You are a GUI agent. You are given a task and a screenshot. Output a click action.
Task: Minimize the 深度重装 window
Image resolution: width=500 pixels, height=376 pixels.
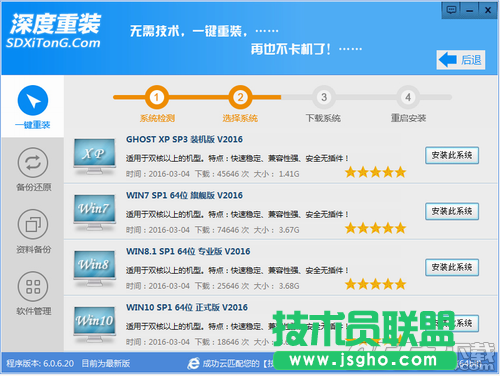click(x=470, y=10)
